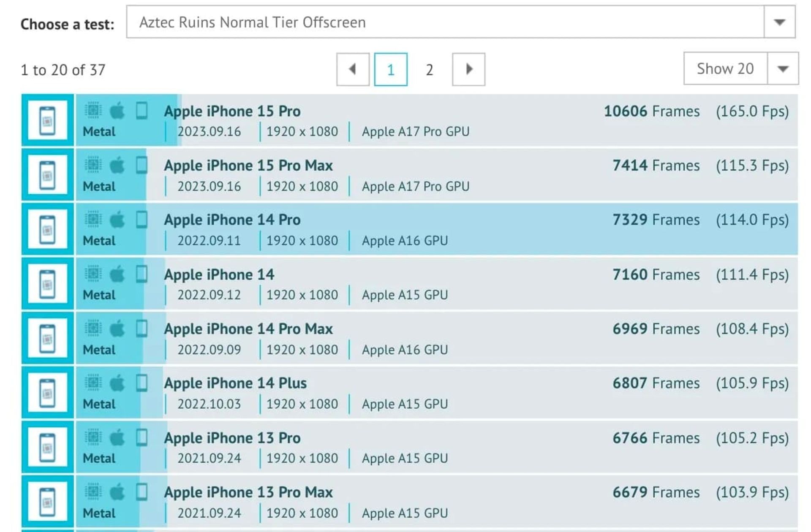Image resolution: width=811 pixels, height=532 pixels.
Task: Click the Apple logo in iPhone 13 Pro row
Action: (x=117, y=437)
